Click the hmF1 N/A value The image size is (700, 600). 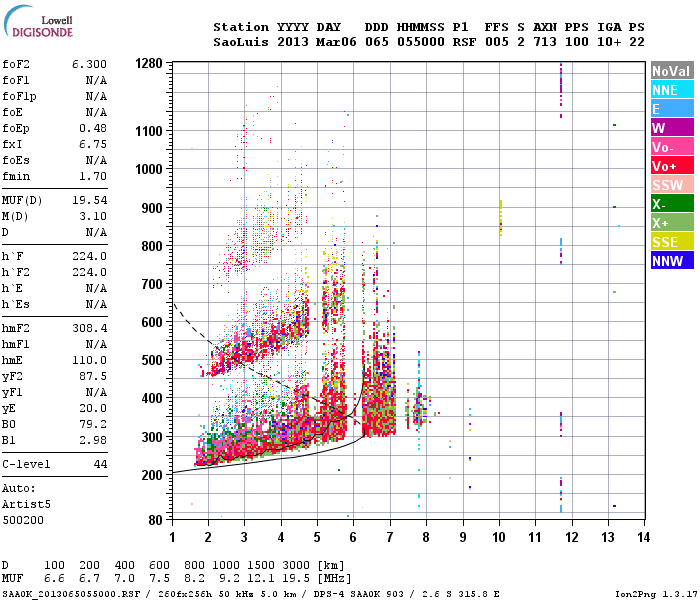[96, 344]
